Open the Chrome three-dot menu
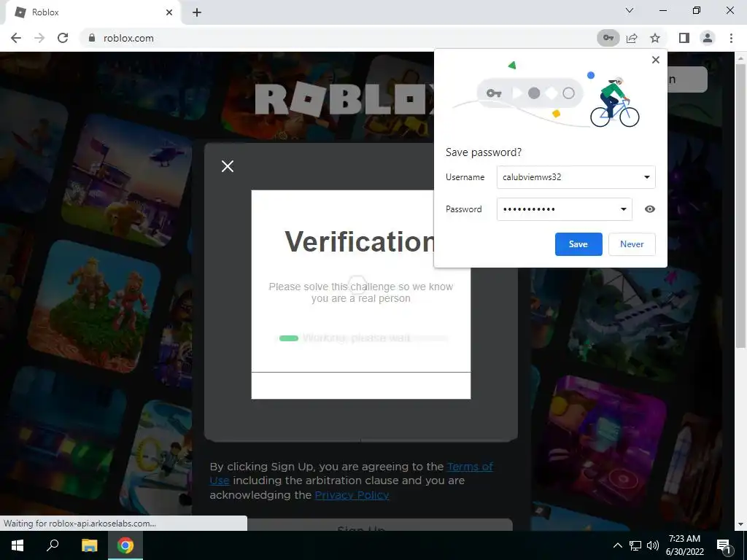 (x=731, y=38)
